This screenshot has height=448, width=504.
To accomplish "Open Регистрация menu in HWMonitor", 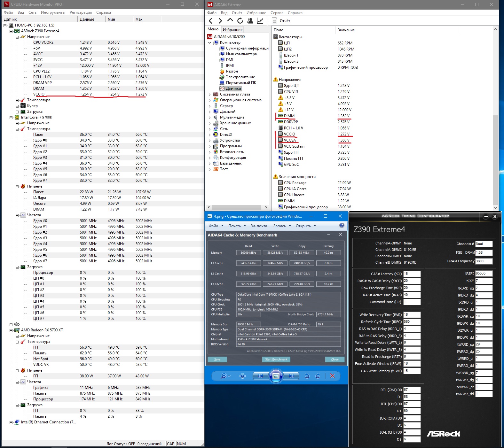I will coord(81,12).
